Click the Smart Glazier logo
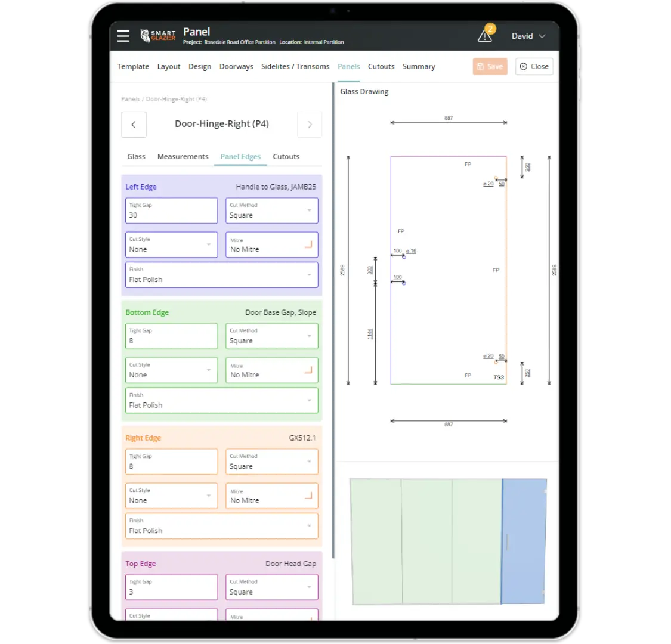Viewport: 671px width, 644px height. [158, 36]
